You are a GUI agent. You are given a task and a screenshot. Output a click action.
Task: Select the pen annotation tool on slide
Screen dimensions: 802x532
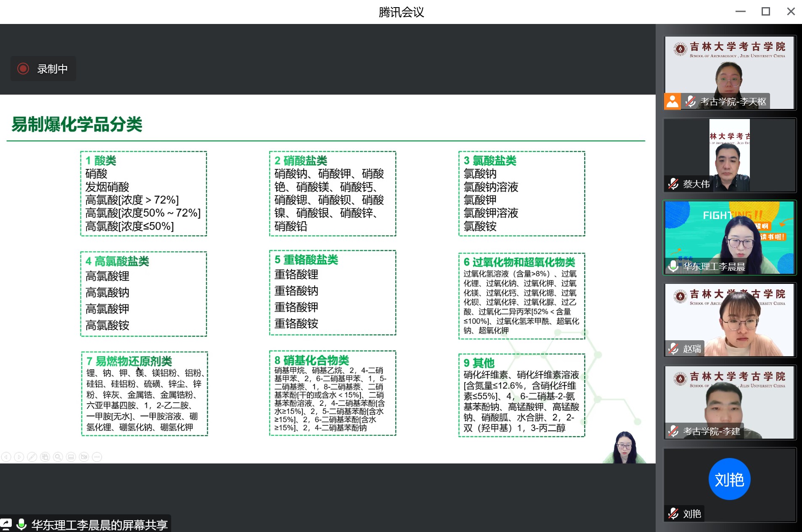(32, 457)
